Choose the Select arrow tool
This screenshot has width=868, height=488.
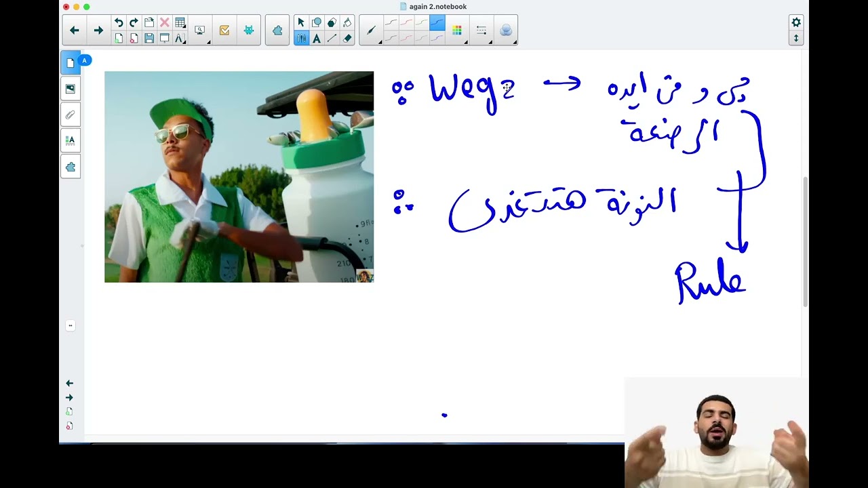pos(301,22)
